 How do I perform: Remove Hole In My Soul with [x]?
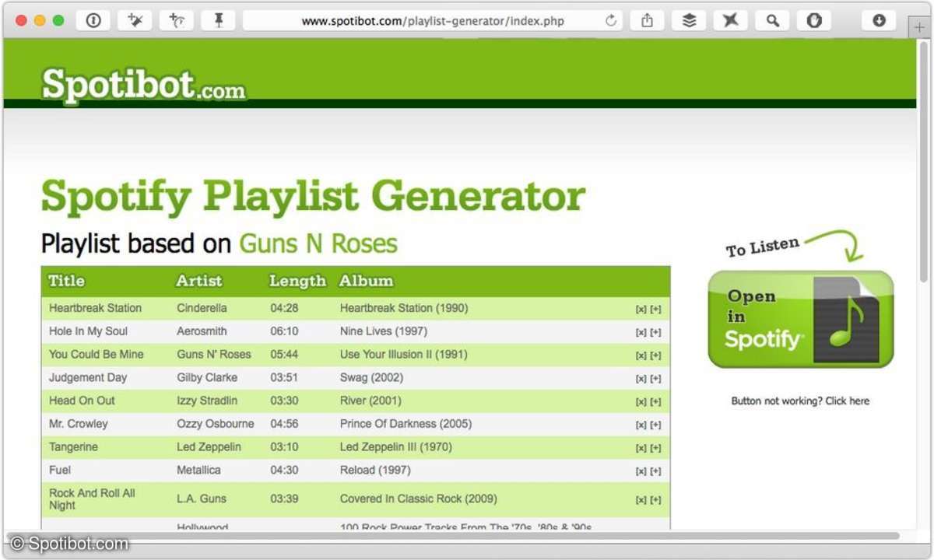click(641, 332)
